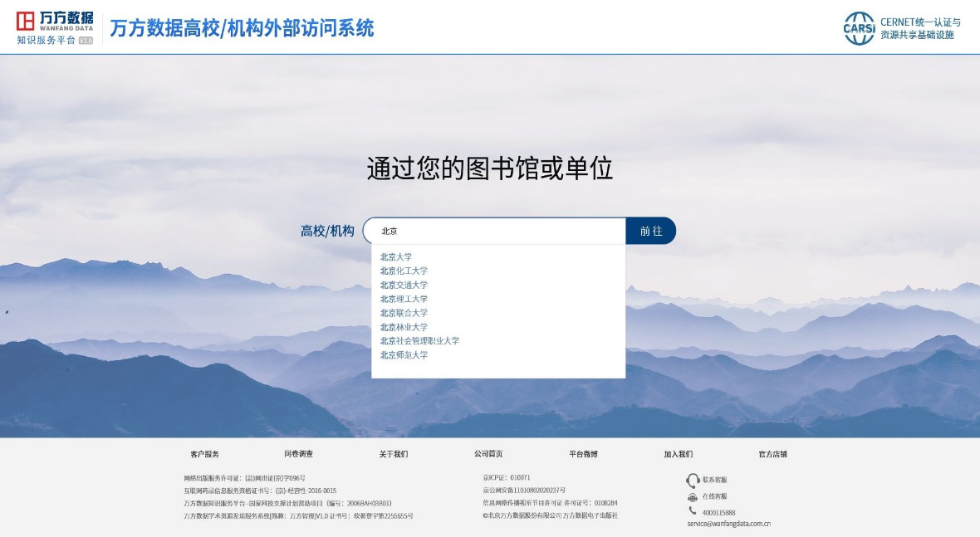Click the headset icon beside 联系客服
The image size is (980, 537).
point(693,481)
